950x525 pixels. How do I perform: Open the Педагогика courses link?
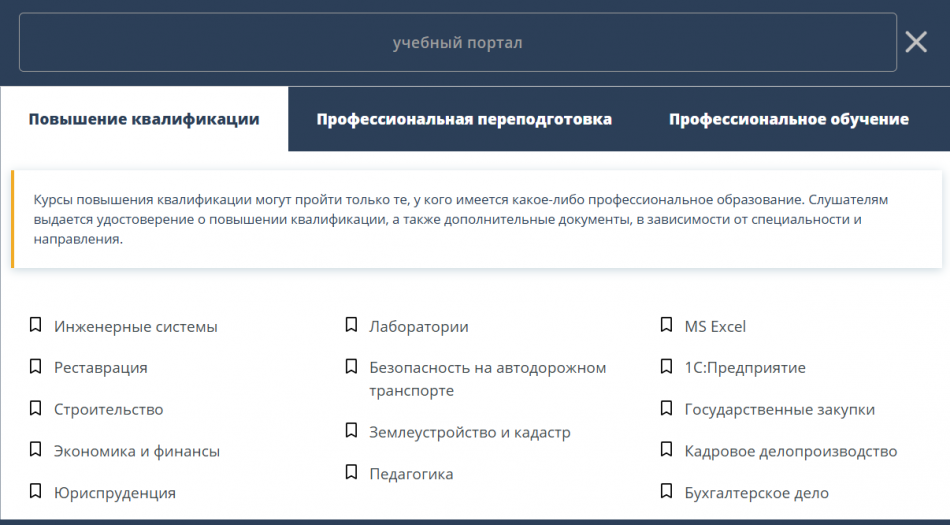411,474
